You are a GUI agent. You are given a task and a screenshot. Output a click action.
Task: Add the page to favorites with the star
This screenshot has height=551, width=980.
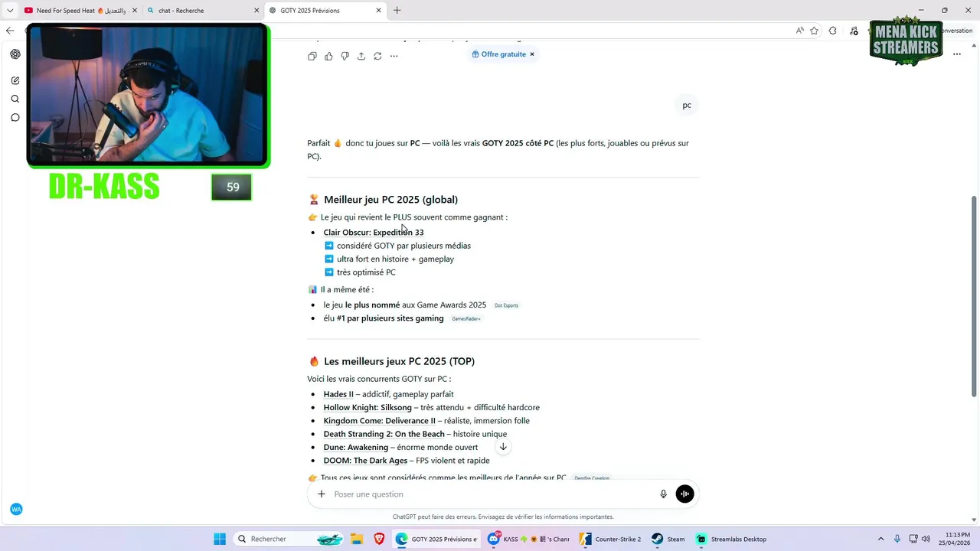pos(814,31)
